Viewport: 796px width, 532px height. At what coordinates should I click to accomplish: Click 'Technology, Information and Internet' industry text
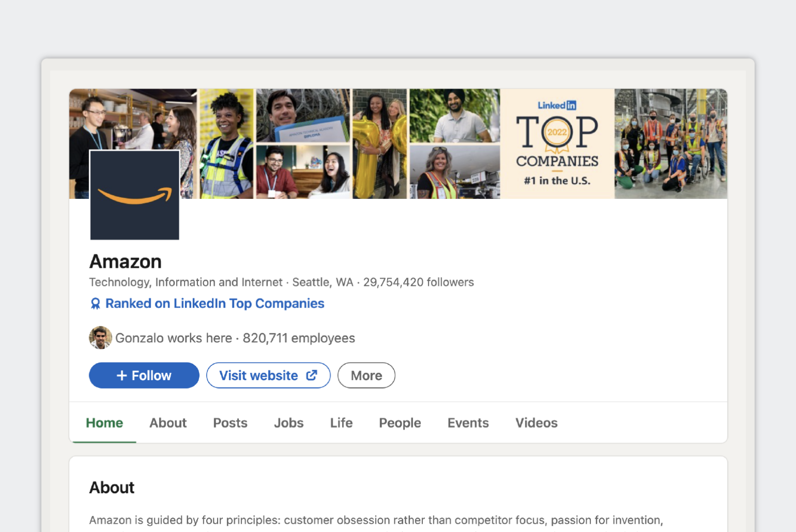pos(186,282)
